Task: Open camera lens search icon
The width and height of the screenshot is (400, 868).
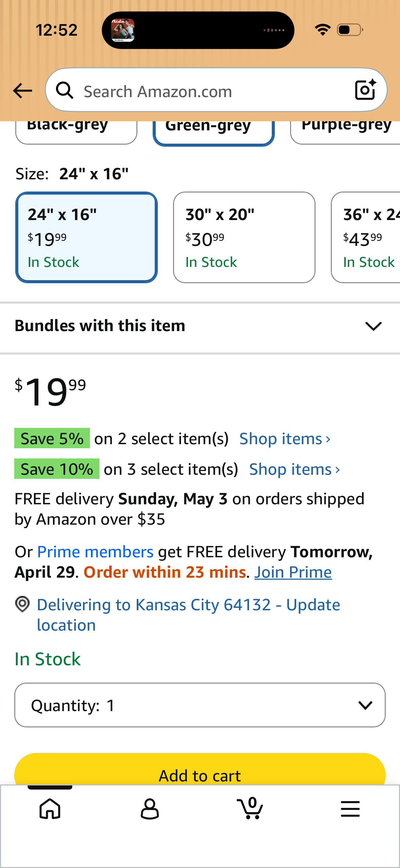Action: [x=365, y=90]
